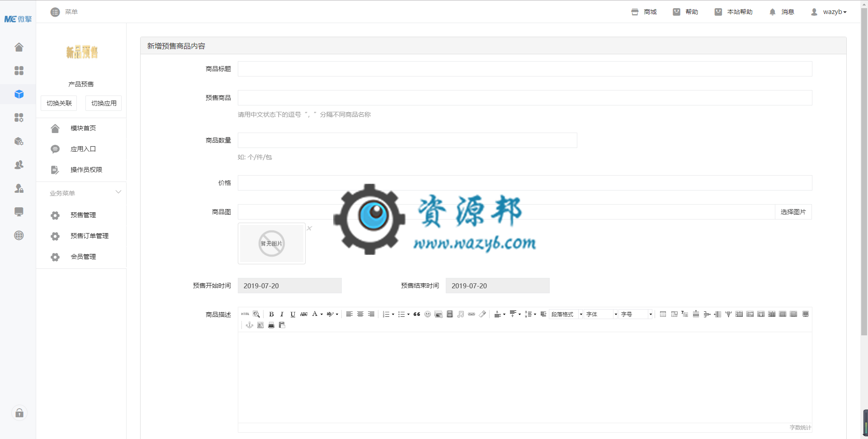Insert video via editor film icon
Image resolution: width=868 pixels, height=439 pixels.
450,314
